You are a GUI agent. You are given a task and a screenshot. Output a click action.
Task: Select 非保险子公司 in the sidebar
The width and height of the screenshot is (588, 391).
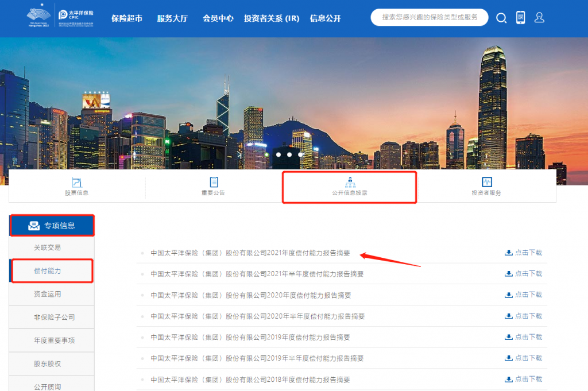click(x=52, y=317)
